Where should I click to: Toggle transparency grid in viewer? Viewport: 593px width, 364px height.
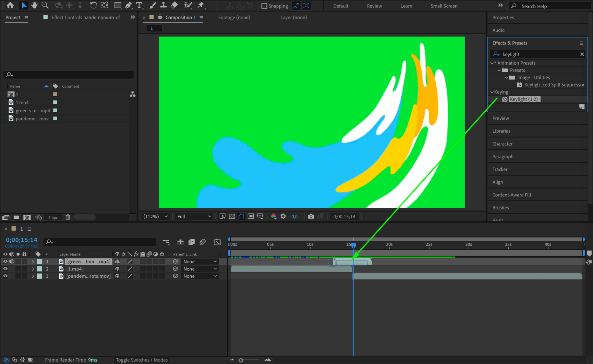[x=232, y=216]
